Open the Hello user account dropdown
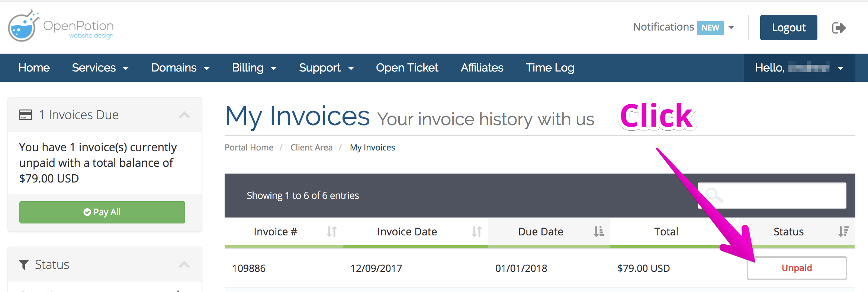The width and height of the screenshot is (868, 292). (x=799, y=68)
